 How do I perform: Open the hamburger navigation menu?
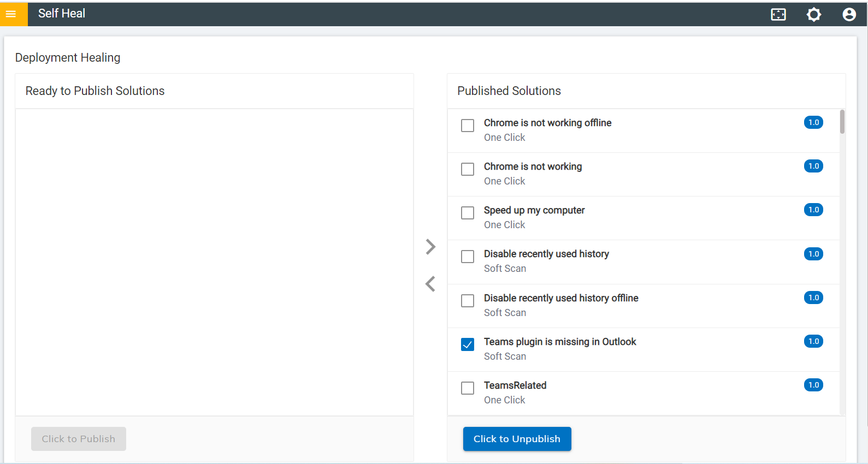point(11,14)
